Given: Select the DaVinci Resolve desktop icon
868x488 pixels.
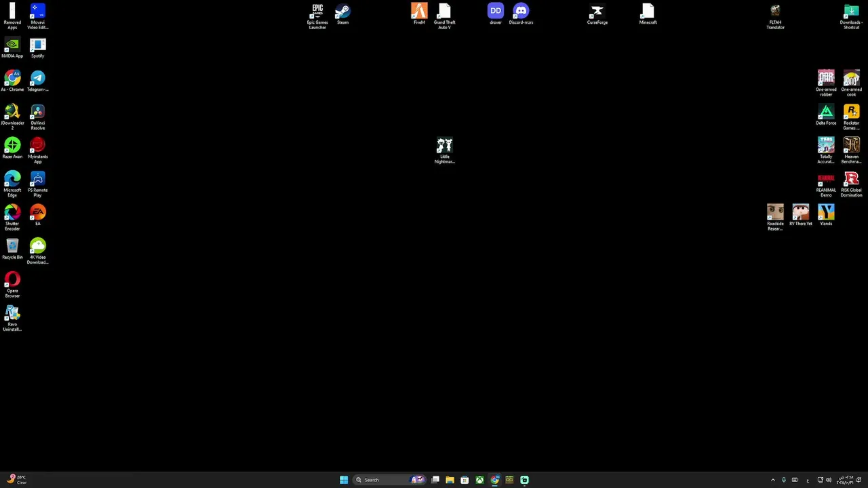Looking at the screenshot, I should pyautogui.click(x=37, y=117).
